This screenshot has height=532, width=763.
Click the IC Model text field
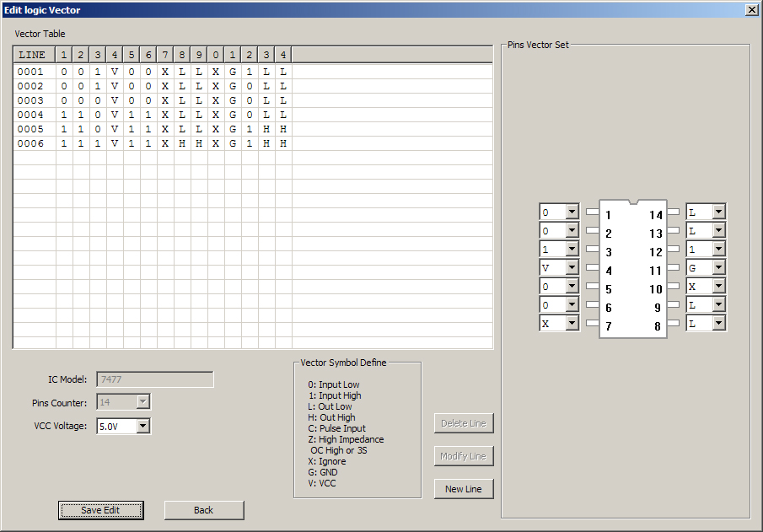coord(155,379)
